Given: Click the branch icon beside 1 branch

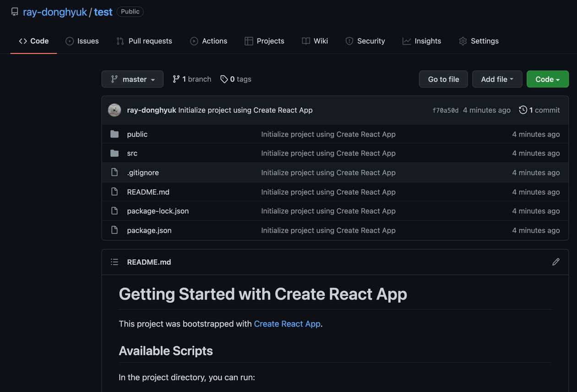Looking at the screenshot, I should point(176,79).
